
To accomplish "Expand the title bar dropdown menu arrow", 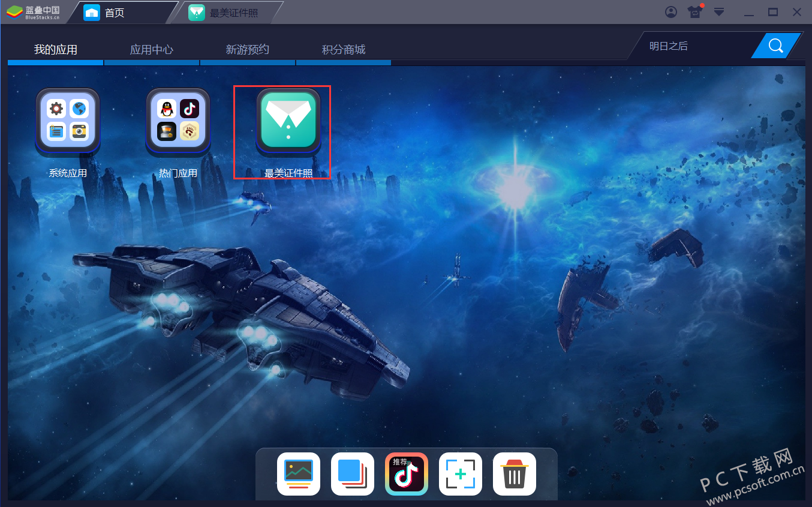I will click(719, 12).
